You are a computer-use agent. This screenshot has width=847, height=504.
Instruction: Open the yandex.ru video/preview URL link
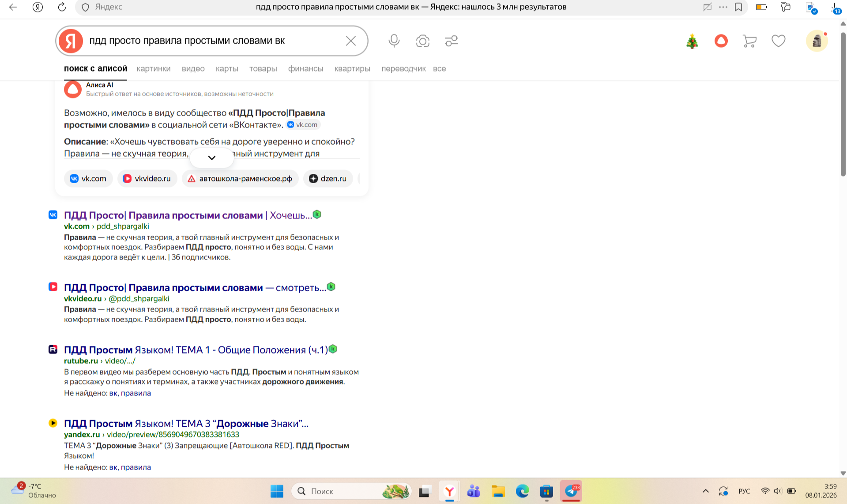tap(151, 434)
